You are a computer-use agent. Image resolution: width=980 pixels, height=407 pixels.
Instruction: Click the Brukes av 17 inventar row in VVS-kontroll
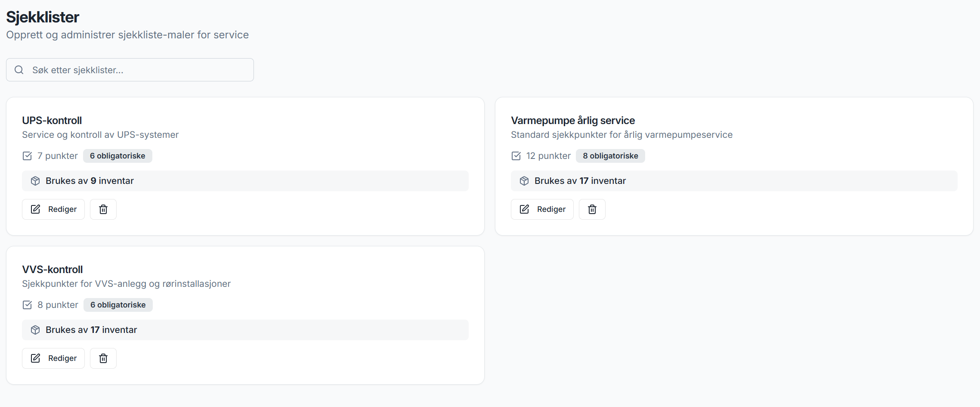click(245, 330)
